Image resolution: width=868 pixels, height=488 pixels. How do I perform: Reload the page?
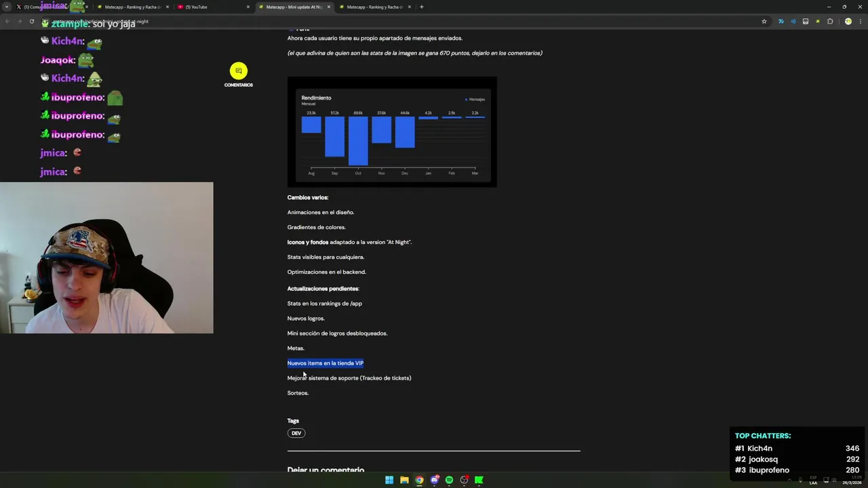31,21
